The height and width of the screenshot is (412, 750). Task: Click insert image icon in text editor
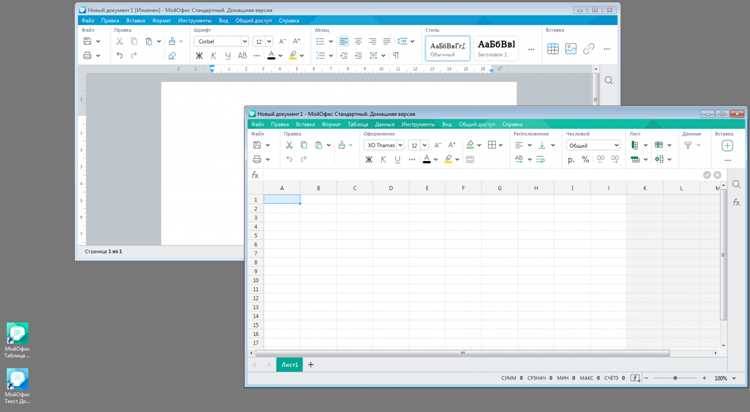pyautogui.click(x=571, y=49)
